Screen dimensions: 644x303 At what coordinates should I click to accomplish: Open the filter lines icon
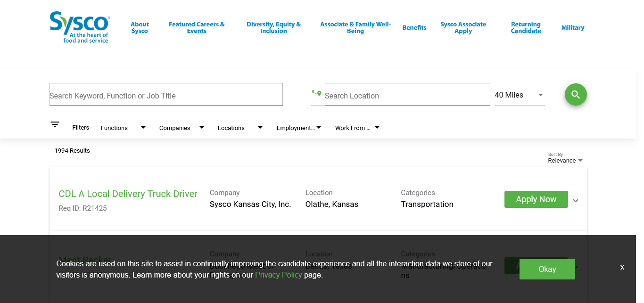[x=55, y=124]
